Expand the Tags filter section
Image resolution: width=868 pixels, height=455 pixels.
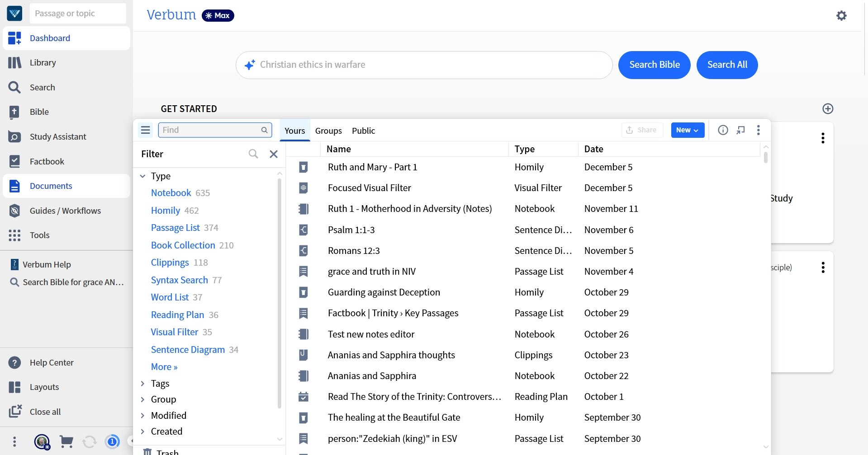coord(142,384)
